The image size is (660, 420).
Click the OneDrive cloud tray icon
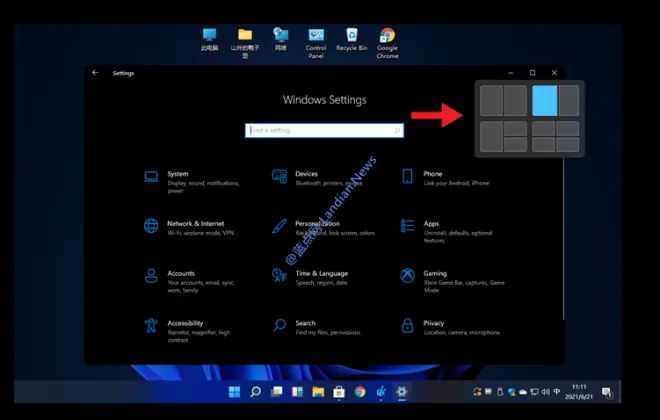[x=523, y=392]
